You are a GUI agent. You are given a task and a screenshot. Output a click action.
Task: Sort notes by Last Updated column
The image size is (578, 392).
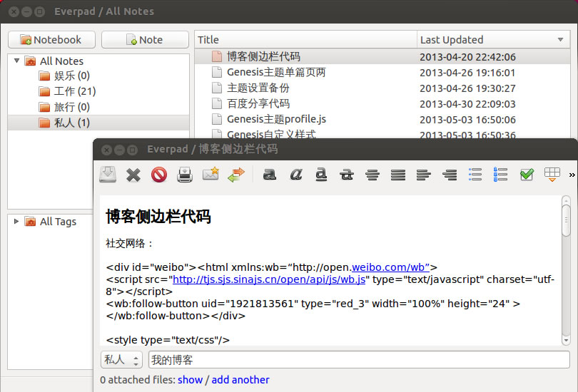(492, 40)
